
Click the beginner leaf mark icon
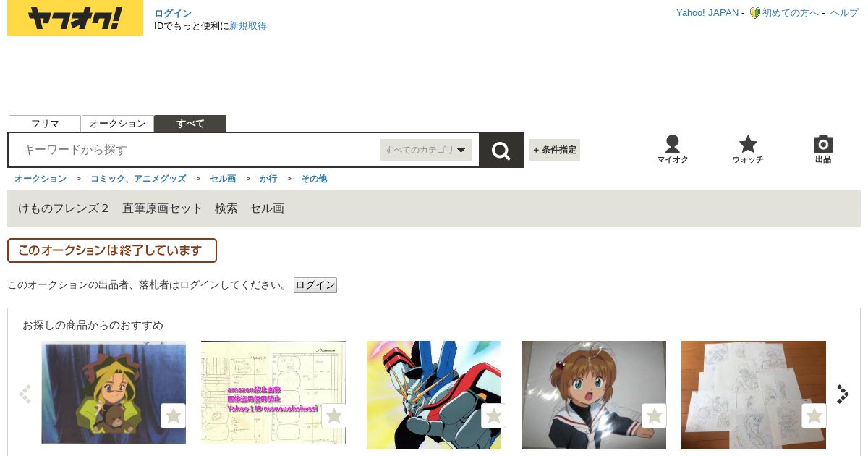pyautogui.click(x=754, y=13)
